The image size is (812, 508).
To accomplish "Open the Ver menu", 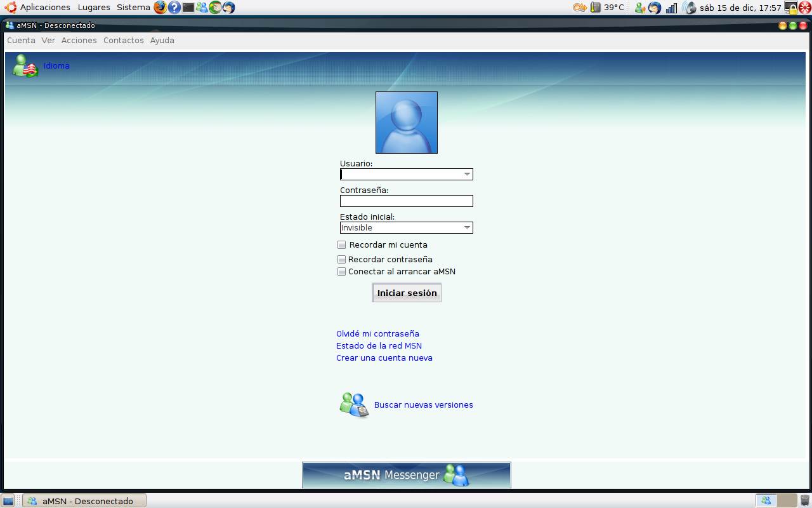I will 48,41.
